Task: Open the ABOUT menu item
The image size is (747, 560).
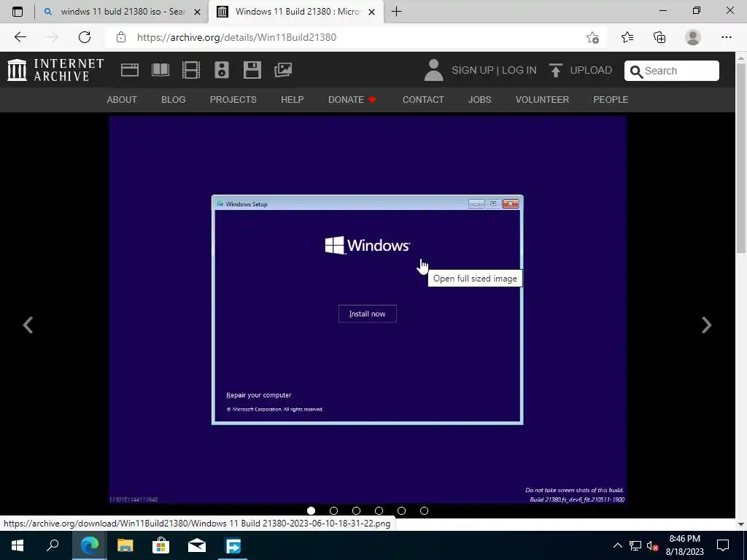Action: coord(122,99)
